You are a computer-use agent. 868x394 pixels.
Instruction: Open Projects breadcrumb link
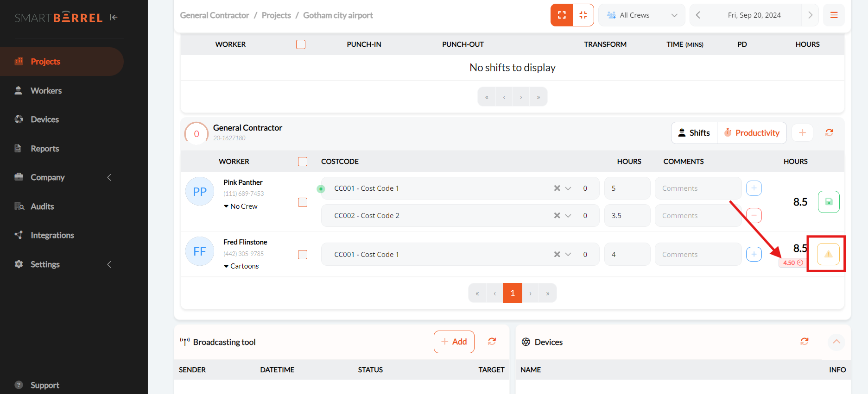coord(276,15)
